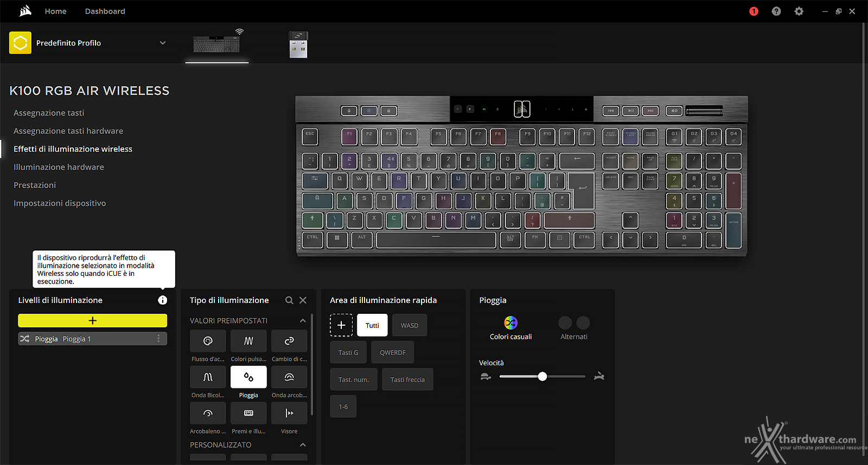Add a custom quick lighting zone
This screenshot has height=465, width=868.
pos(341,325)
